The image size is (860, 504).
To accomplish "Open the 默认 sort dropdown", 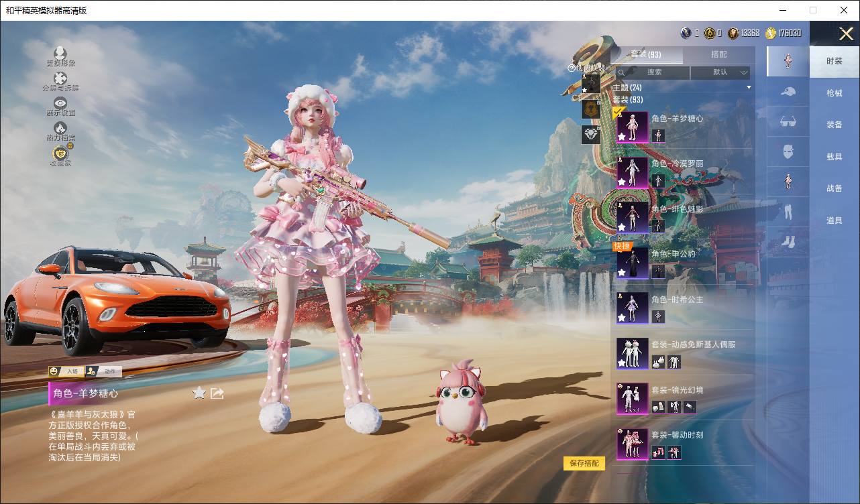I will point(721,72).
